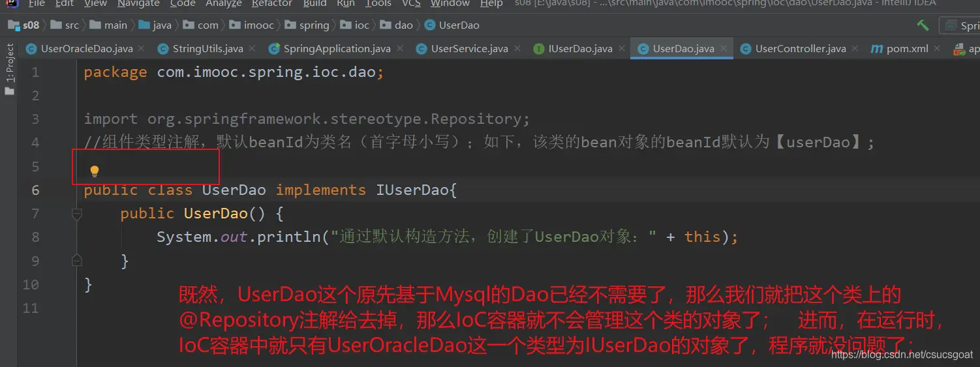Open the Analyze menu

click(224, 4)
